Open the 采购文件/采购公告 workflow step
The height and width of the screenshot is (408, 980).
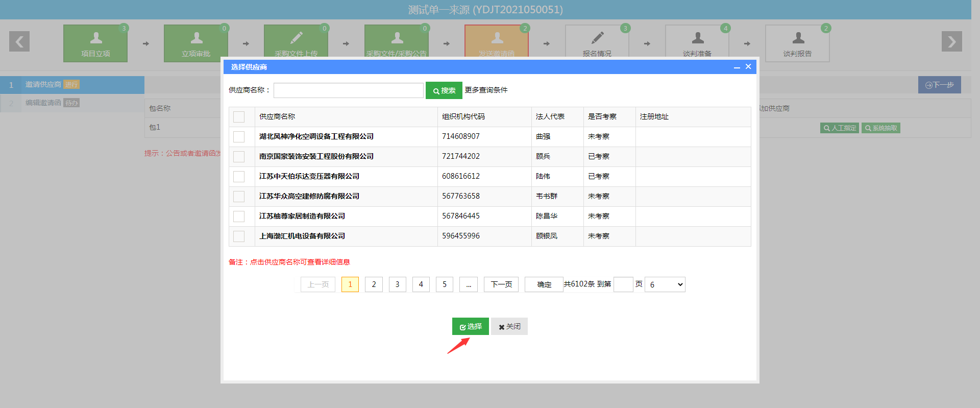(397, 41)
